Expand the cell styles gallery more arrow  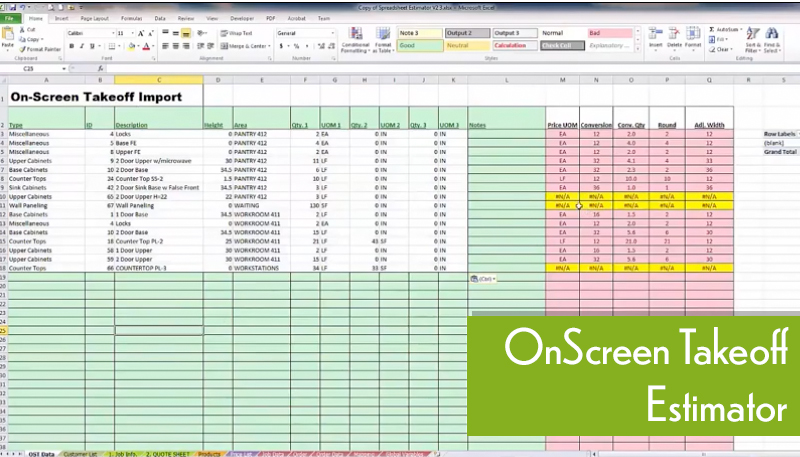point(637,48)
